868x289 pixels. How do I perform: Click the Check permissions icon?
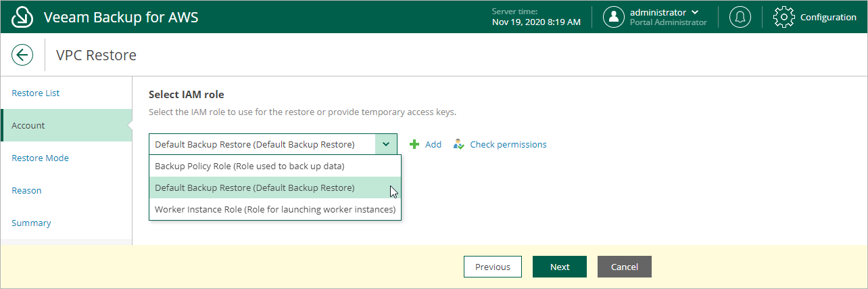tap(459, 144)
